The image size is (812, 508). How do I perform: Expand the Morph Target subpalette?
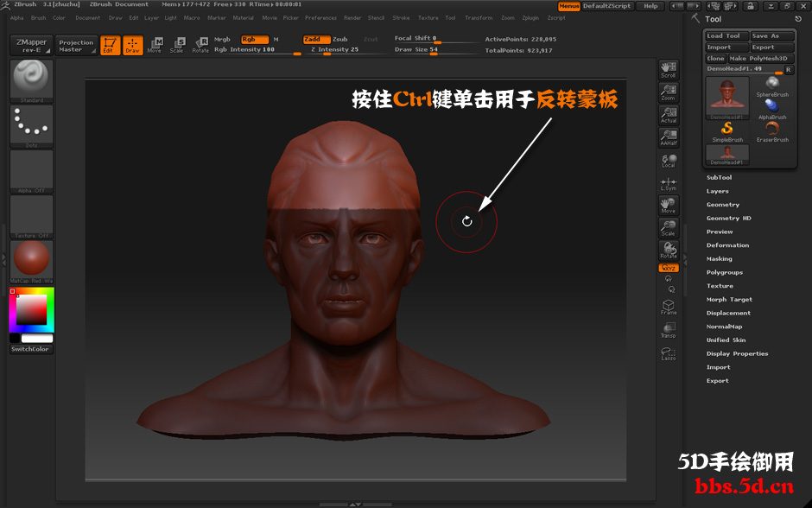pos(729,299)
